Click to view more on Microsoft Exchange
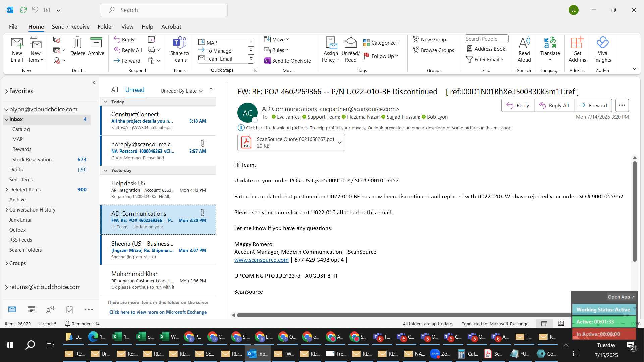The image size is (644, 362). point(158,312)
